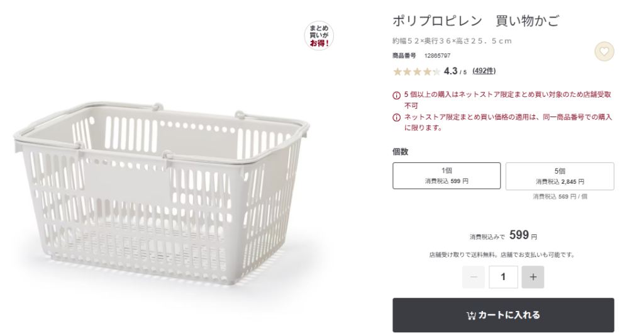Click the product title ポリプロピレン 買い物かご
Viewport: 644px width, 333px height.
coord(475,21)
